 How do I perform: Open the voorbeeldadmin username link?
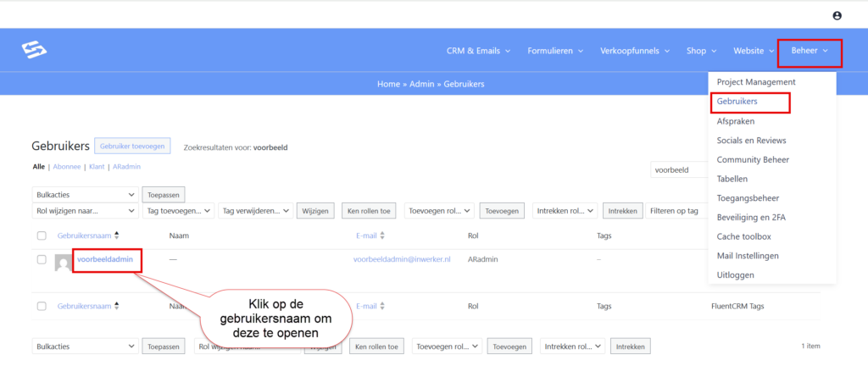pos(105,259)
